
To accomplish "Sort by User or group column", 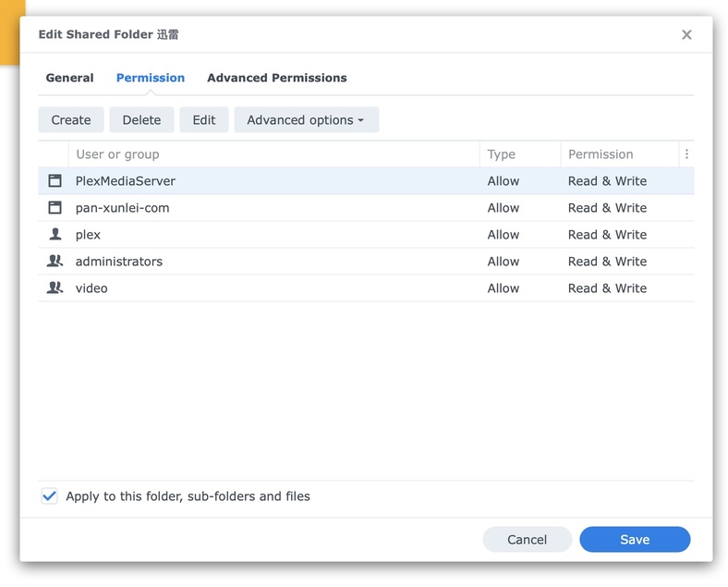I will (117, 154).
